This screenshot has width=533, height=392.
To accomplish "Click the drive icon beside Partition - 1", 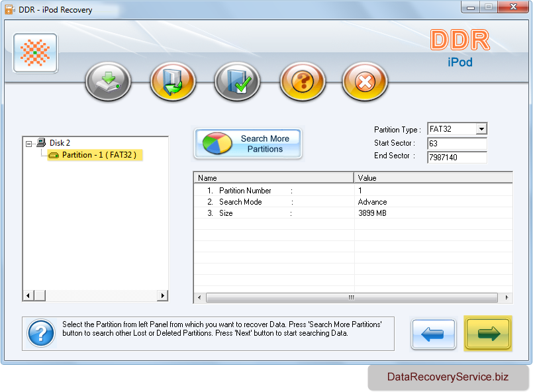I will pos(54,156).
